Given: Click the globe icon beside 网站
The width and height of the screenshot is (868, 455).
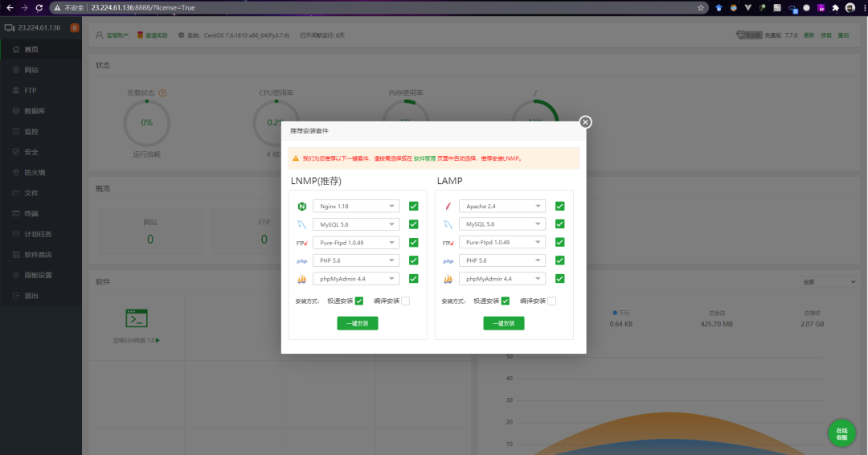Looking at the screenshot, I should point(16,70).
